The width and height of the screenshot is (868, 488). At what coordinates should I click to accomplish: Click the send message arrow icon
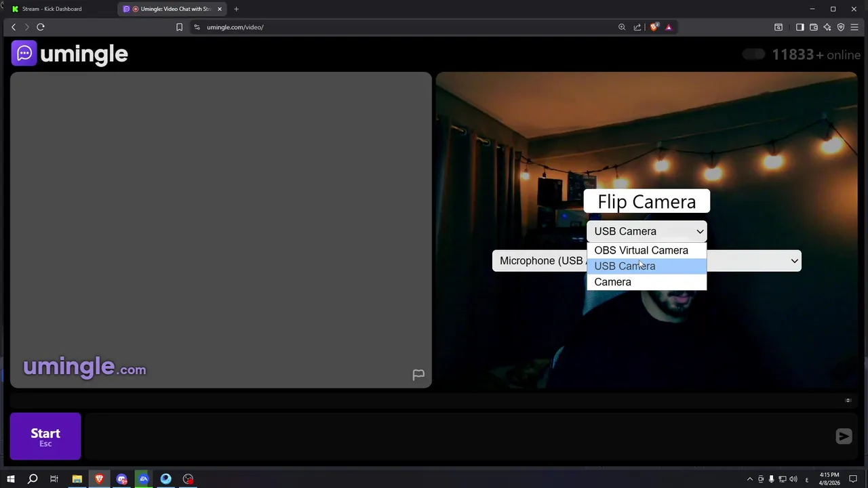coord(844,436)
